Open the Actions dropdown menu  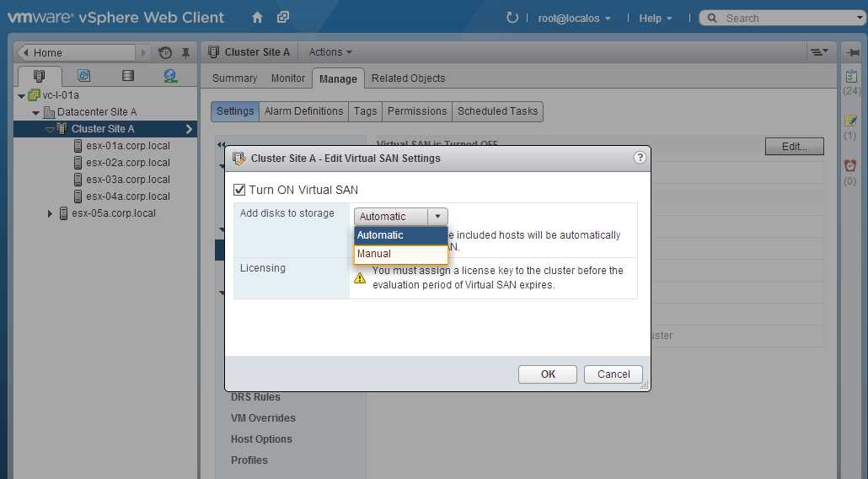[330, 52]
